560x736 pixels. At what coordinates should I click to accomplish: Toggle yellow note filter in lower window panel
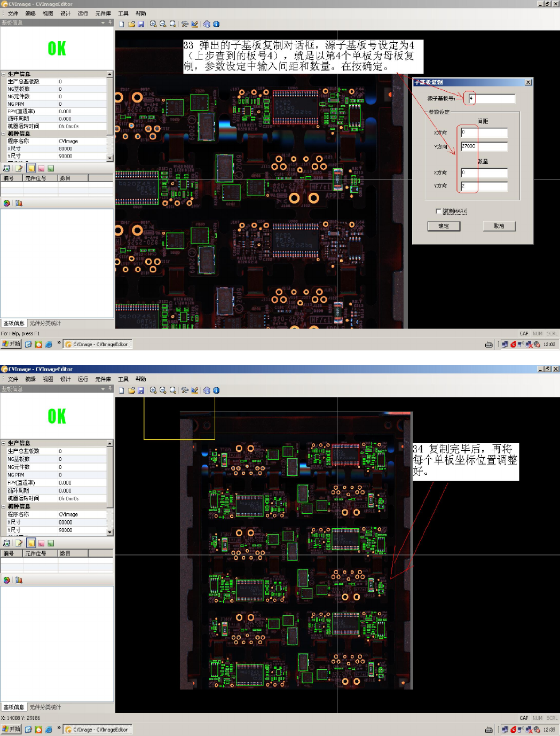pyautogui.click(x=31, y=543)
